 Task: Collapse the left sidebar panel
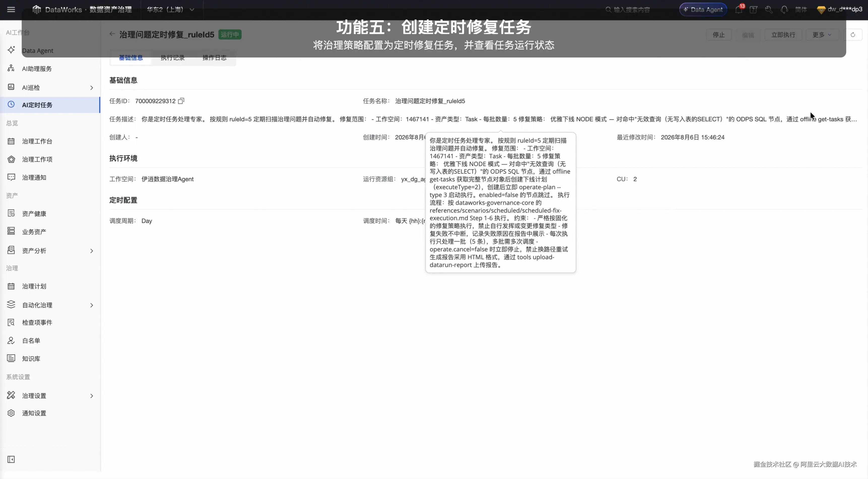[11, 459]
